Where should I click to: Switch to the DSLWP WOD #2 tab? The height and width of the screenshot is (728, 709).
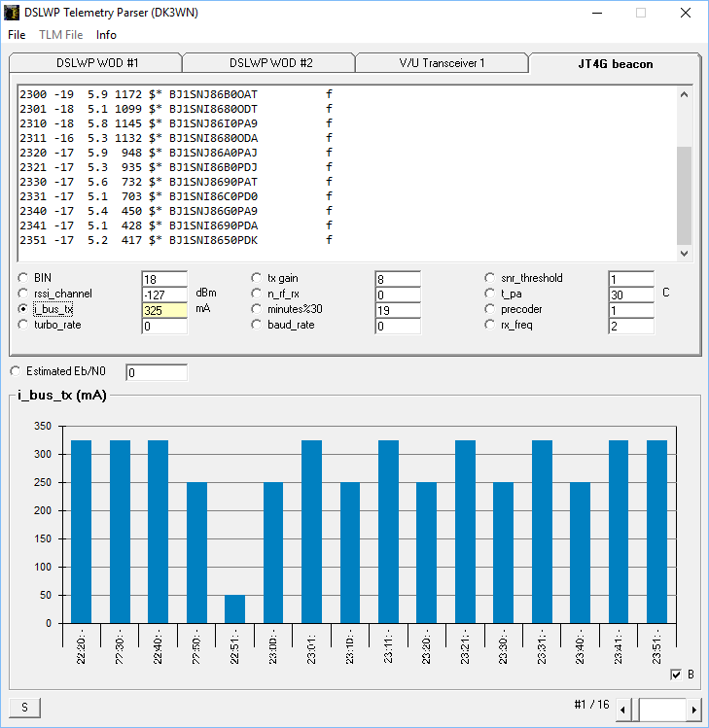click(271, 63)
